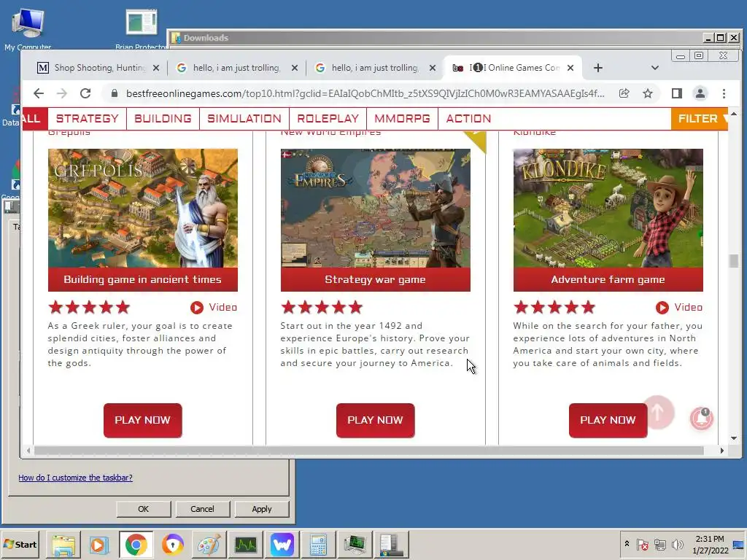Open the New World Empires game thumbnail
Screen dimensions: 747x560
click(376, 208)
